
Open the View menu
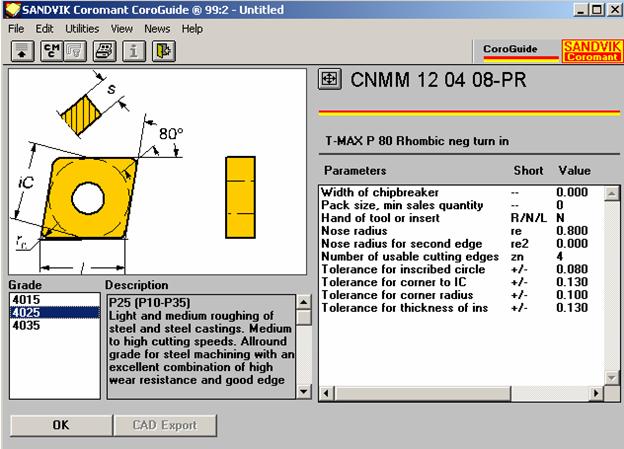[x=121, y=29]
